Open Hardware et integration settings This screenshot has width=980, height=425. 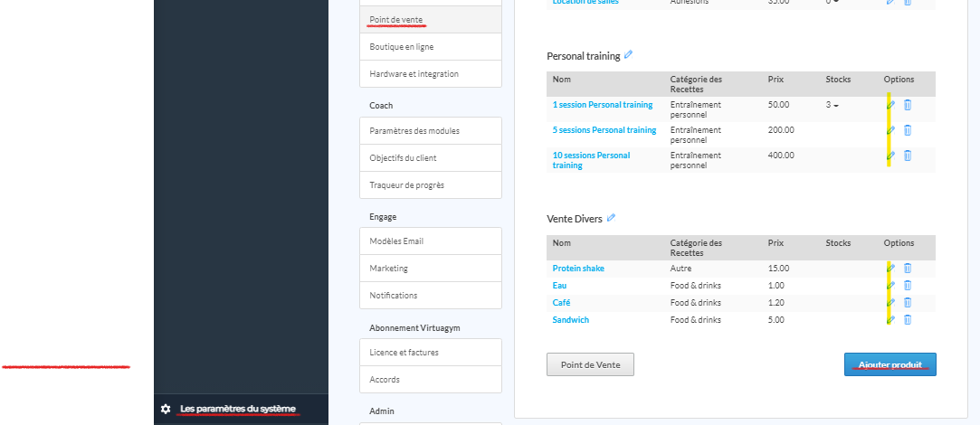pos(431,74)
